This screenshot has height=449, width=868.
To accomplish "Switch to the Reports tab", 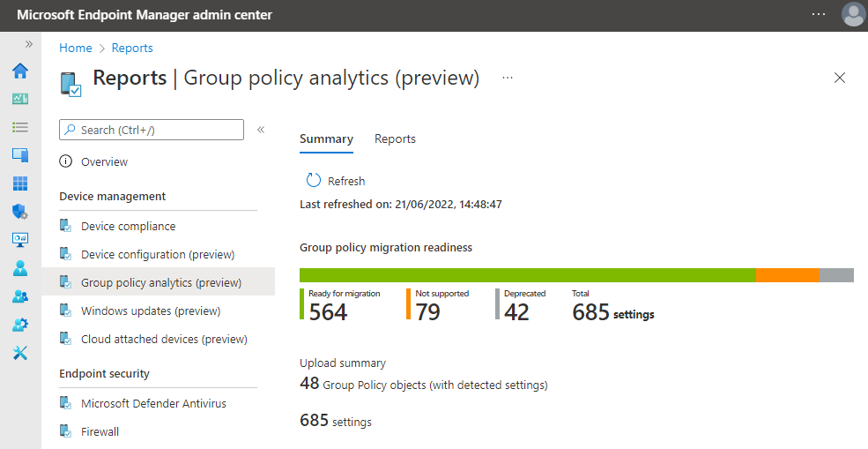I will (x=395, y=139).
